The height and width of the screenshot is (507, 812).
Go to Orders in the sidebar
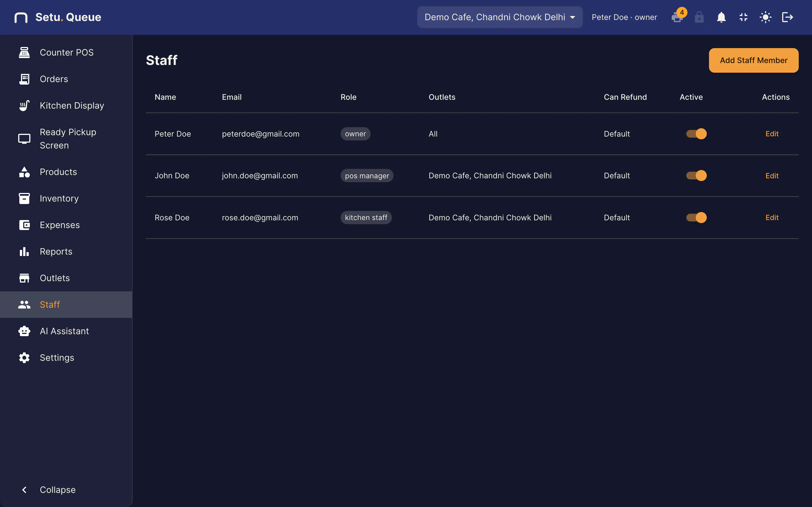[x=66, y=79]
